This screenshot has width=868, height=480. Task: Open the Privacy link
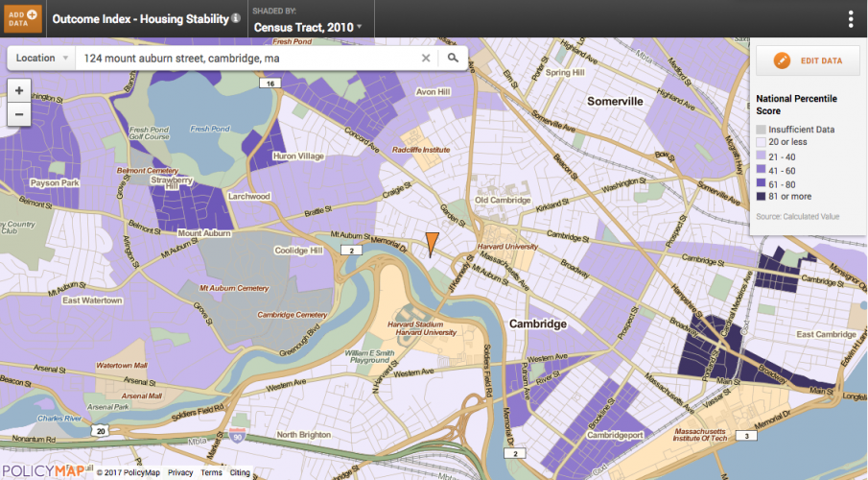(x=180, y=472)
